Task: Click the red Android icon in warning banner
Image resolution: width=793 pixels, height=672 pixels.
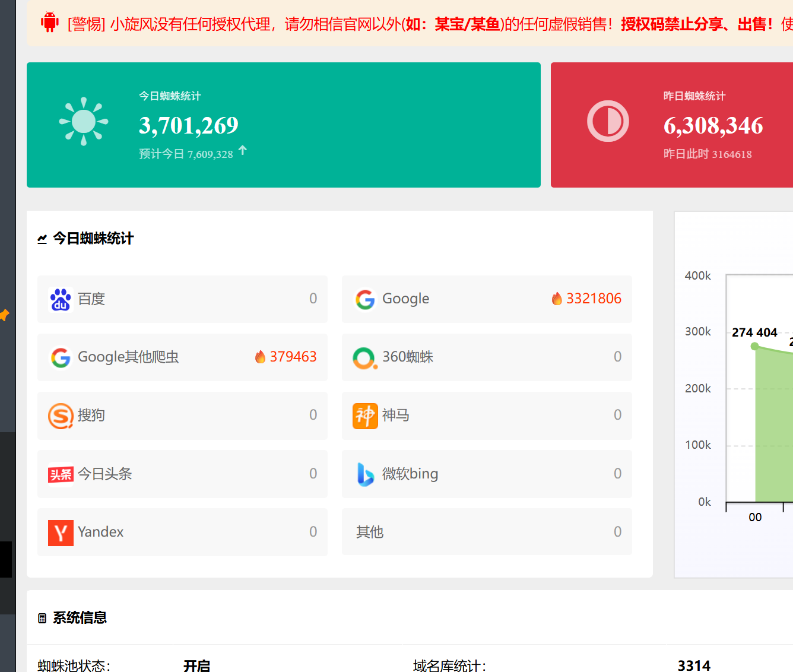Action: [50, 23]
